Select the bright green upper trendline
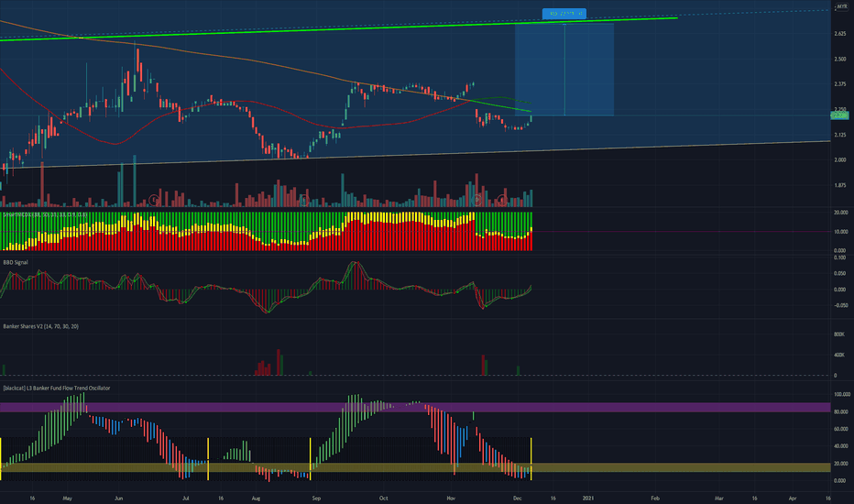This screenshot has width=854, height=504. click(x=338, y=29)
